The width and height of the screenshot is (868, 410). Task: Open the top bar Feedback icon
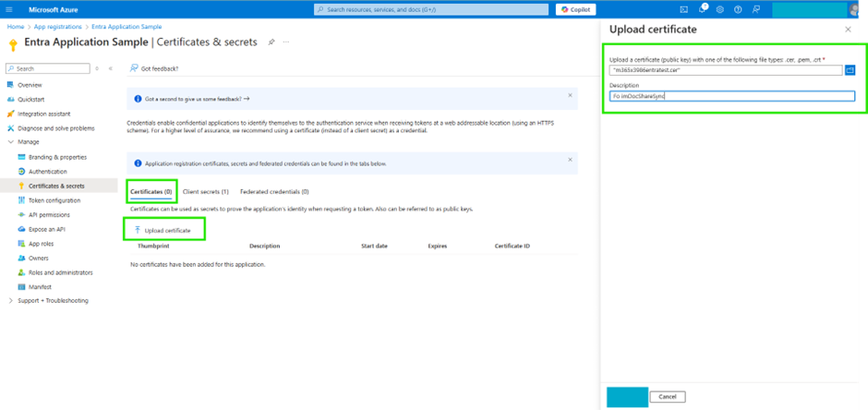756,9
